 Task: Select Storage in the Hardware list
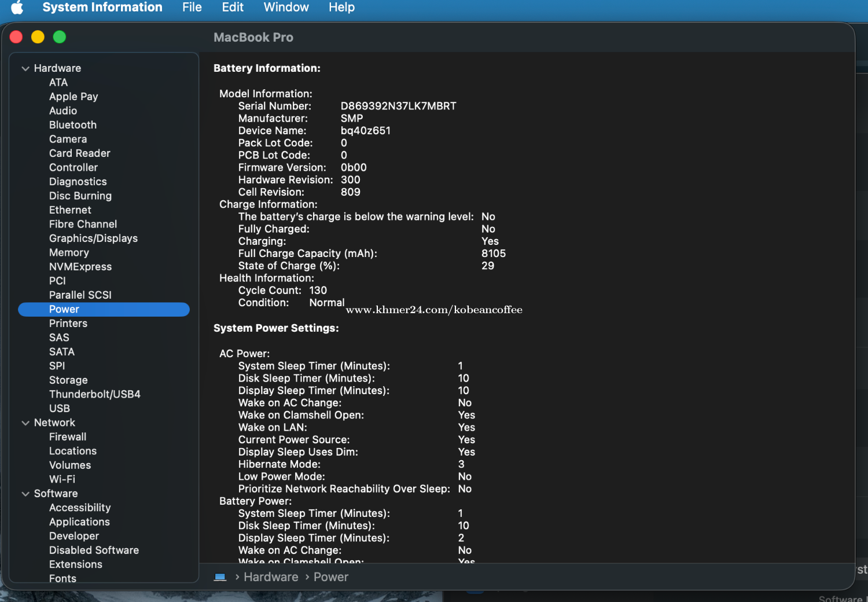pyautogui.click(x=68, y=380)
